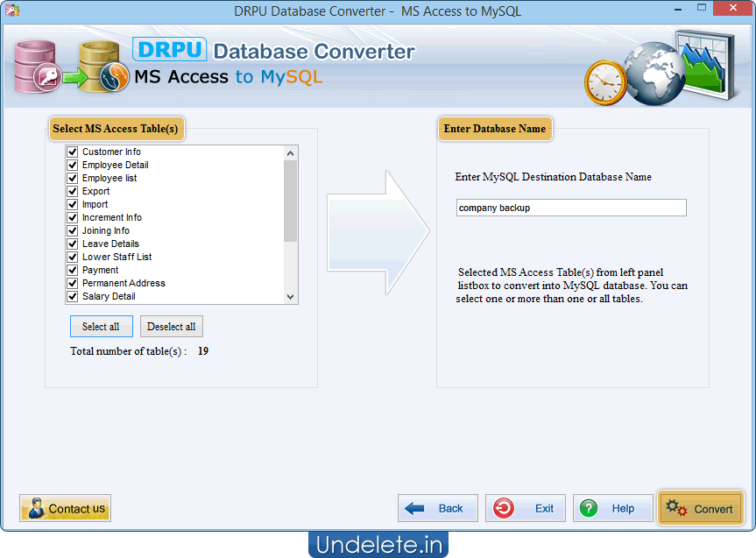Click the total table count value 19
The image size is (756, 558).
coord(203,351)
